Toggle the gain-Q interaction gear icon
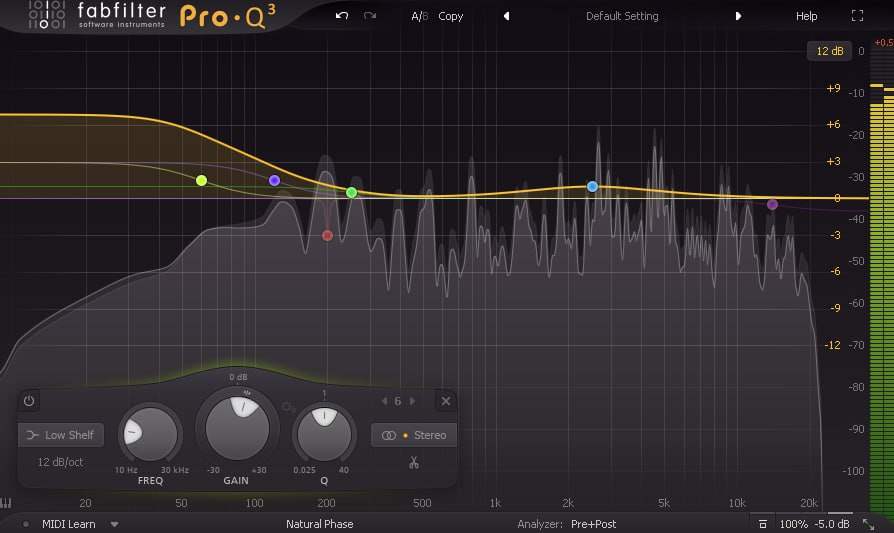 coord(288,406)
